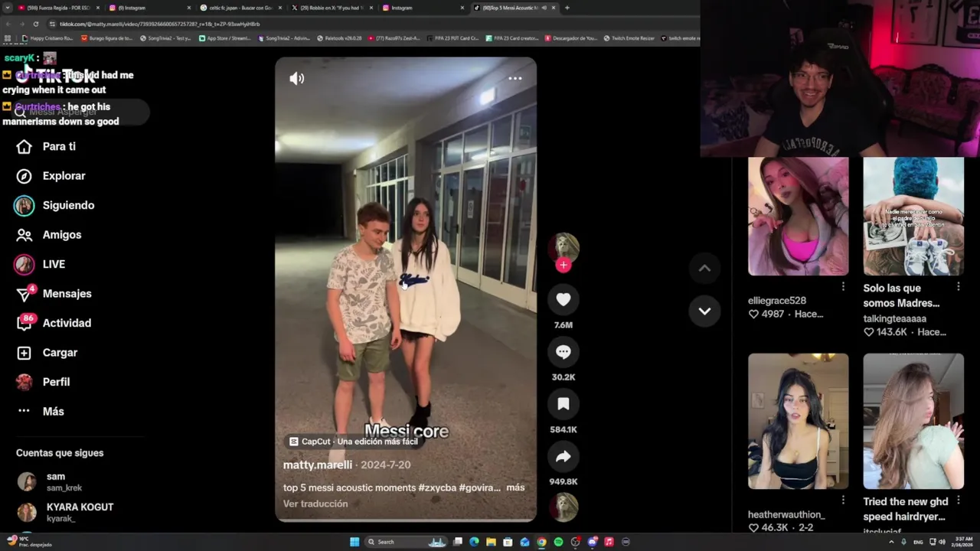980x551 pixels.
Task: Open File Explorer from the taskbar
Action: (x=491, y=542)
